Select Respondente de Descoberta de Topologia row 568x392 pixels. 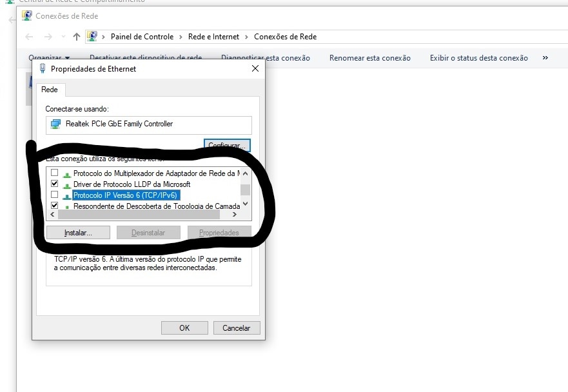[x=157, y=206]
